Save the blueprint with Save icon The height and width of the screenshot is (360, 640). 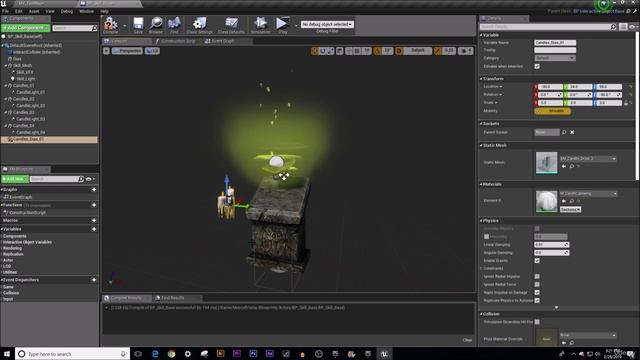tap(138, 24)
